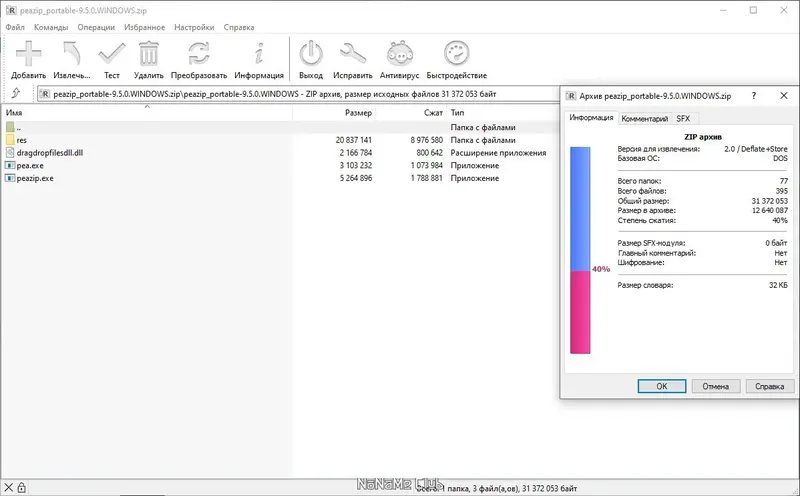Click the parent folder '..' icon
This screenshot has width=800, height=496.
click(x=10, y=127)
